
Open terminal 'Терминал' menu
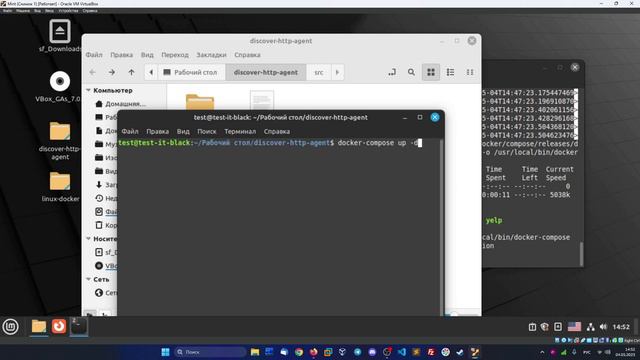tap(240, 131)
